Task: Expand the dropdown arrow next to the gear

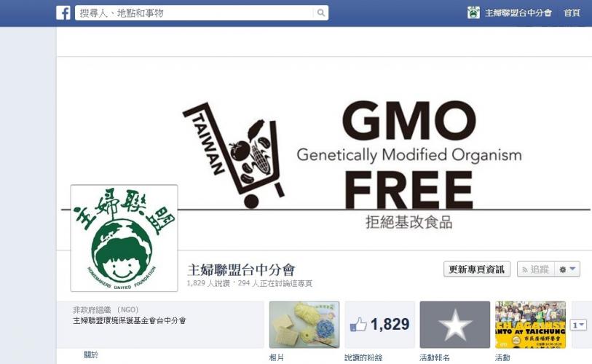Action: pos(573,269)
